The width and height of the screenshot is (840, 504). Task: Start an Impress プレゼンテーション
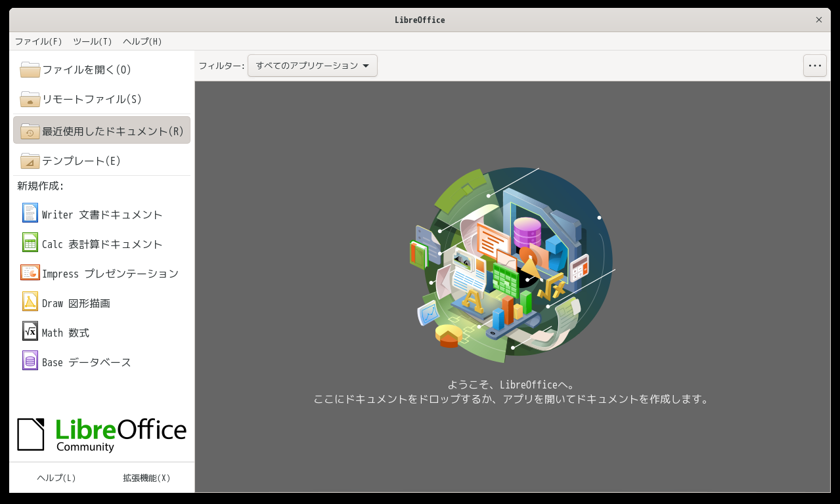coord(110,274)
